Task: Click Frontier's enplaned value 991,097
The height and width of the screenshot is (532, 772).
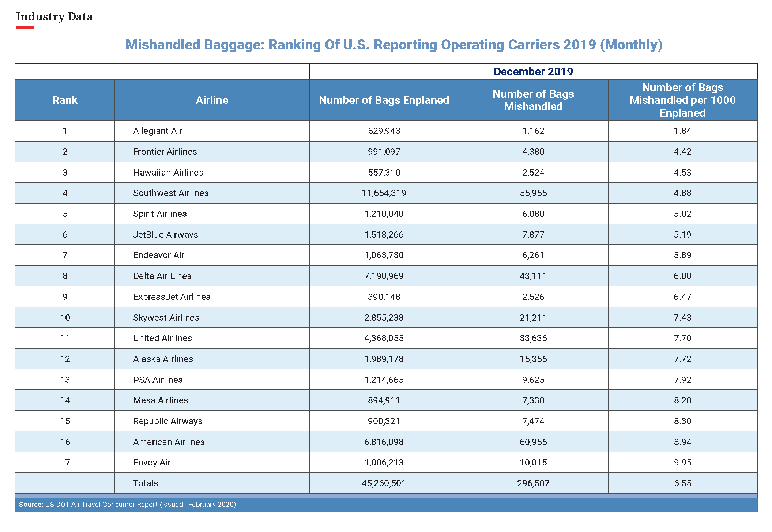Action: [x=384, y=152]
